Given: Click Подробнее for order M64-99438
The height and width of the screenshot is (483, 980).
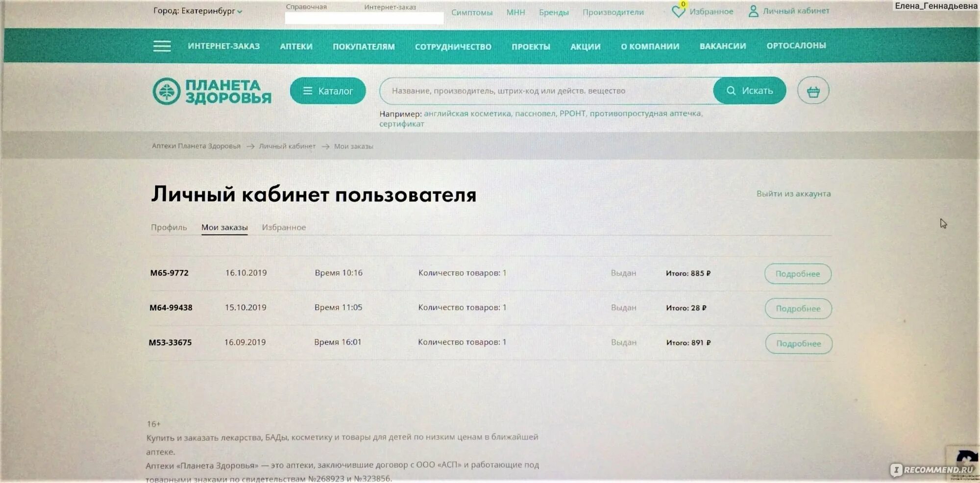Looking at the screenshot, I should 798,309.
